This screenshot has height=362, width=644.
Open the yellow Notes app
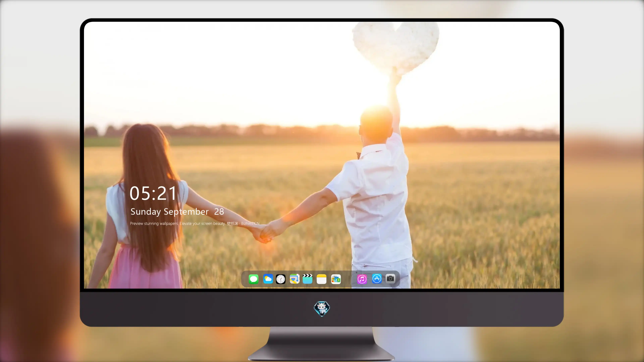click(321, 279)
